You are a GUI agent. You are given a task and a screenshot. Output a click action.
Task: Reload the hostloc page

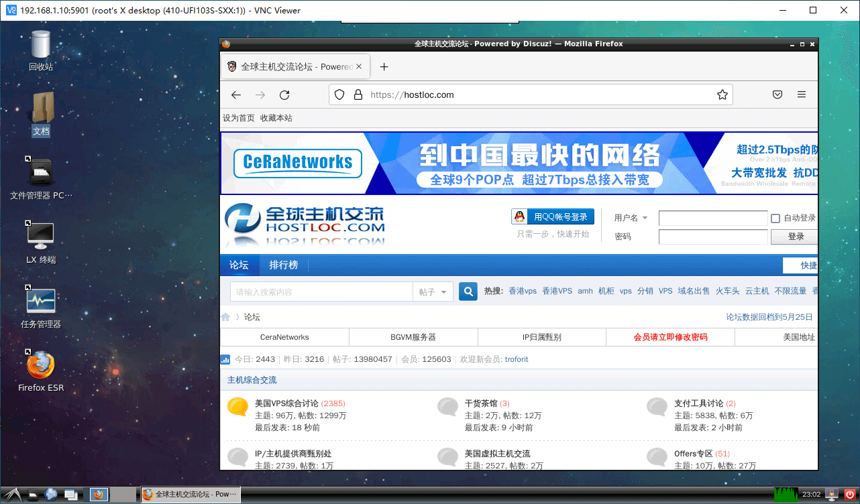pos(284,95)
